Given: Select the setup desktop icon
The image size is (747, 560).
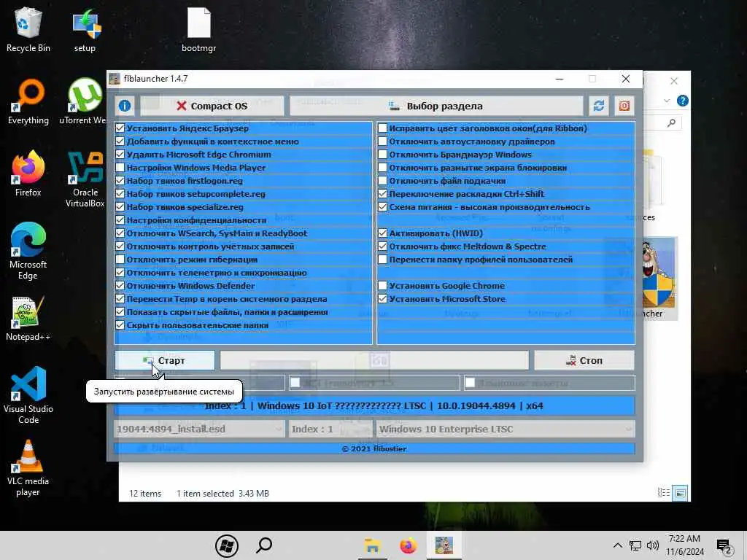Looking at the screenshot, I should (85, 29).
